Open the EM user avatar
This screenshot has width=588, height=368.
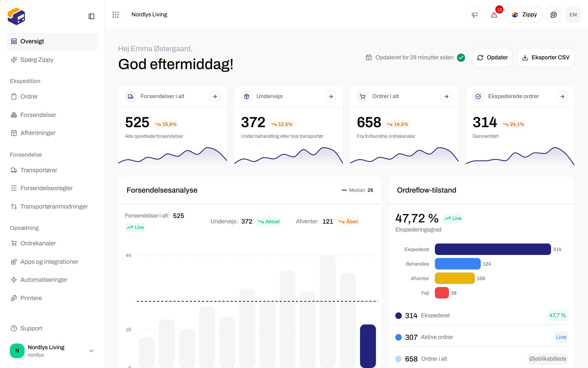tap(573, 15)
